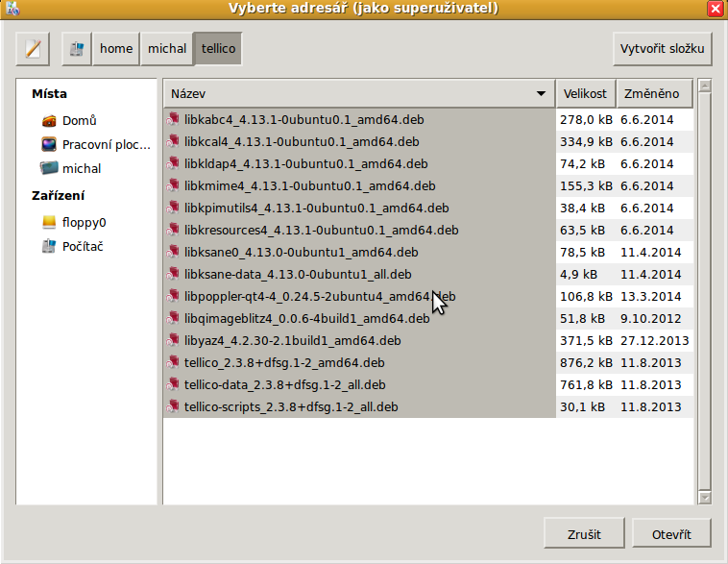Click the 876,2 kB size cell
This screenshot has width=728, height=564.
pos(586,363)
